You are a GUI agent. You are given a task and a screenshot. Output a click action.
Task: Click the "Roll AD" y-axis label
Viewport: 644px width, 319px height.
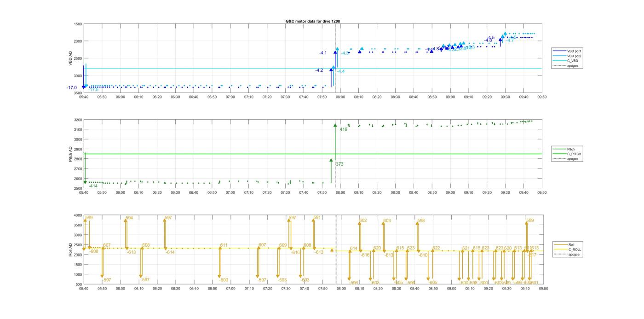pos(70,249)
